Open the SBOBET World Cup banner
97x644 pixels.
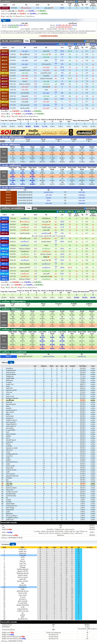pos(48,132)
